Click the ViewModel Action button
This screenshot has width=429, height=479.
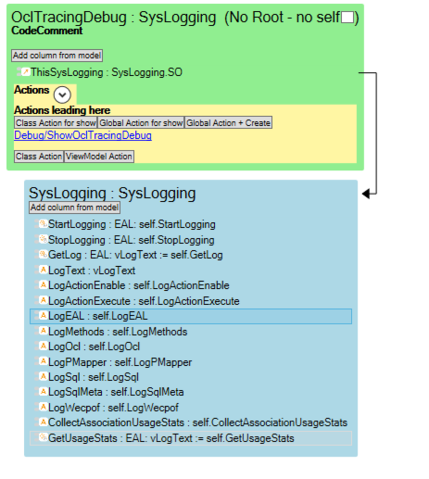pyautogui.click(x=99, y=156)
